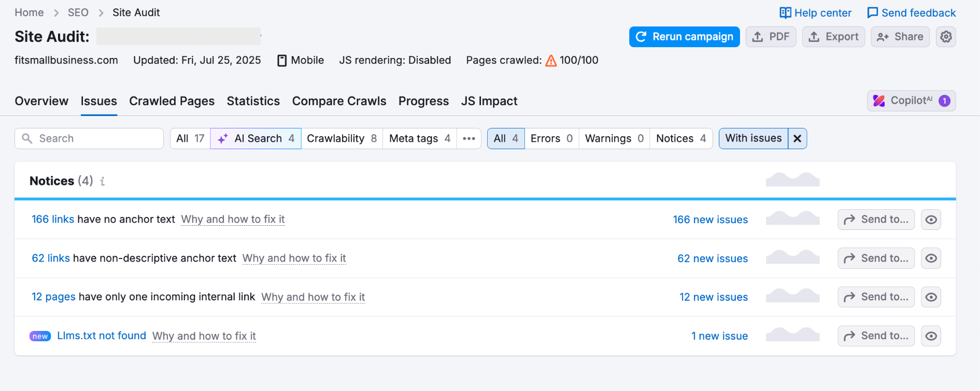
Task: Open Send to for 12 pages row
Action: tap(876, 297)
